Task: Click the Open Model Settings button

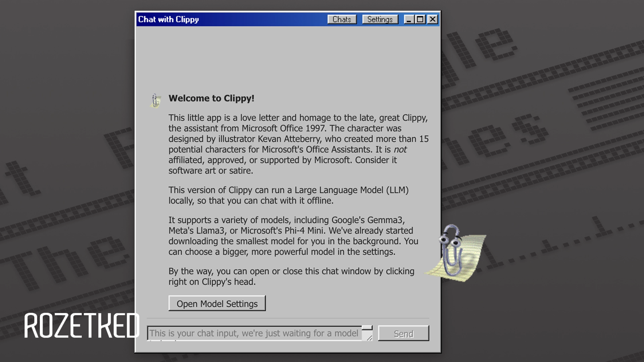Action: [x=217, y=303]
